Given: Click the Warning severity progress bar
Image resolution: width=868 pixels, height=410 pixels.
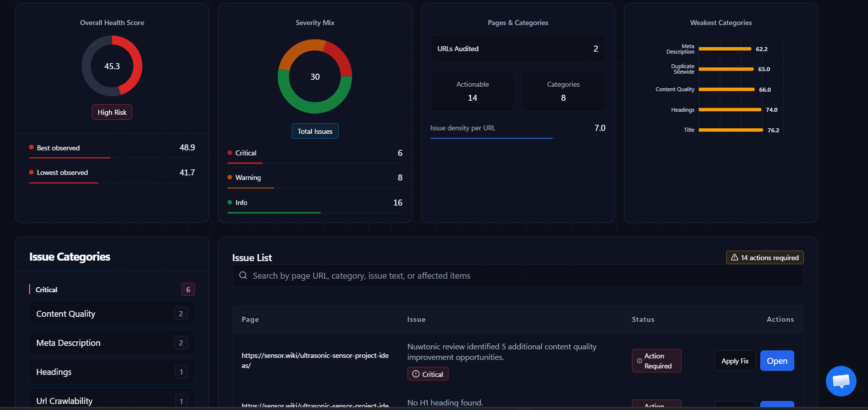Looking at the screenshot, I should pos(315,188).
